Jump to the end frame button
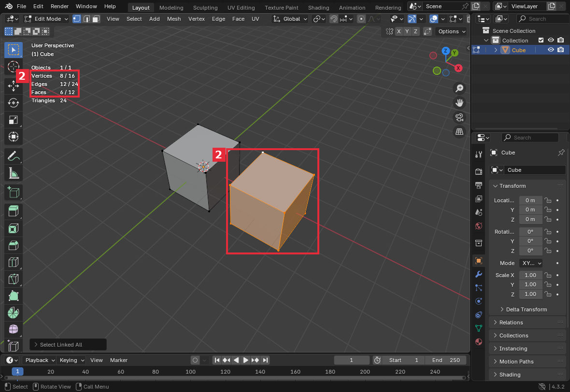The image size is (570, 392). pyautogui.click(x=265, y=360)
